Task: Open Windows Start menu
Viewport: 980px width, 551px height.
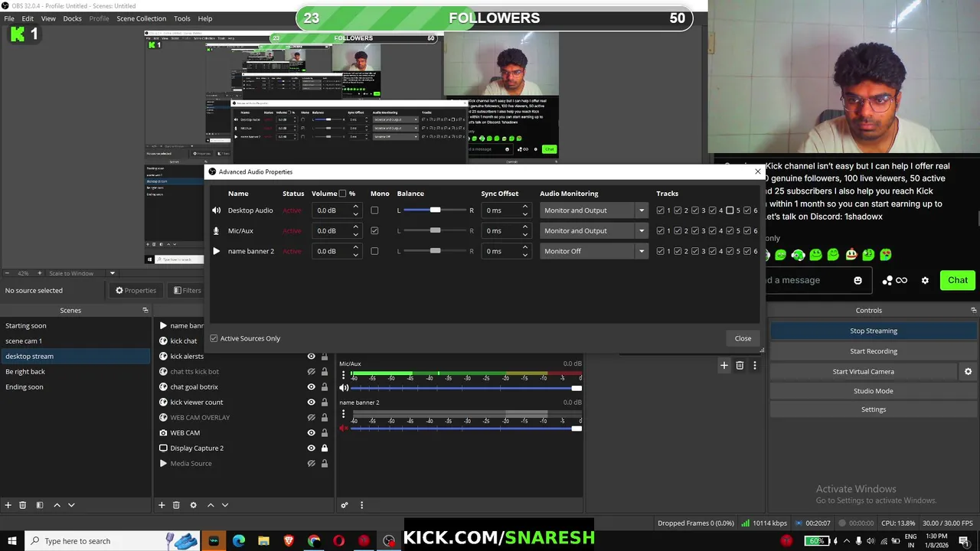Action: click(11, 541)
